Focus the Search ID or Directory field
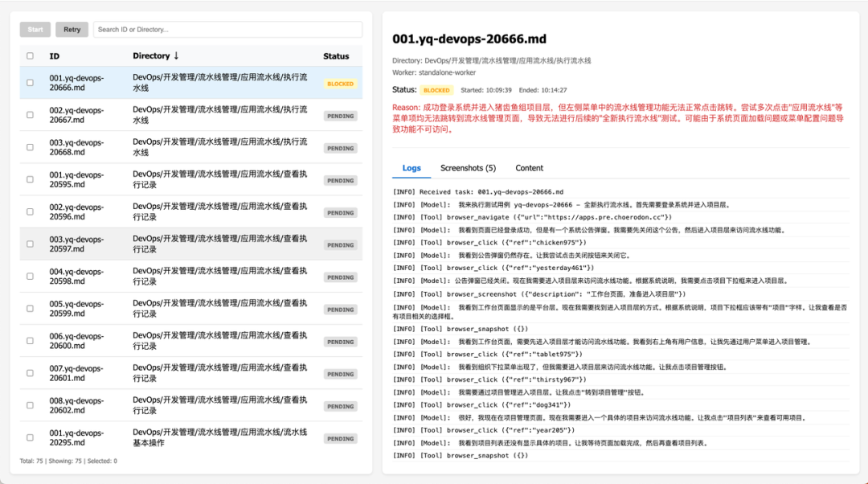The width and height of the screenshot is (868, 484). [227, 30]
